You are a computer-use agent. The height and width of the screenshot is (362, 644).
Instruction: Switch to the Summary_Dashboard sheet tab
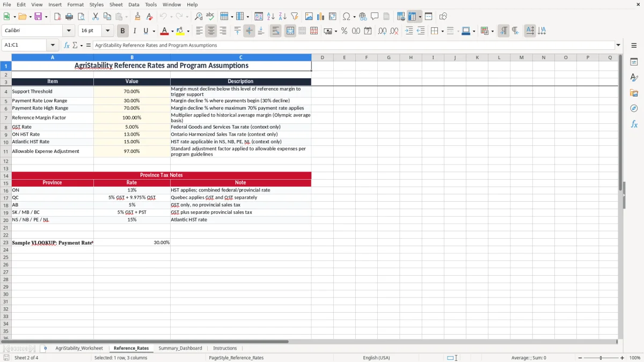click(180, 348)
